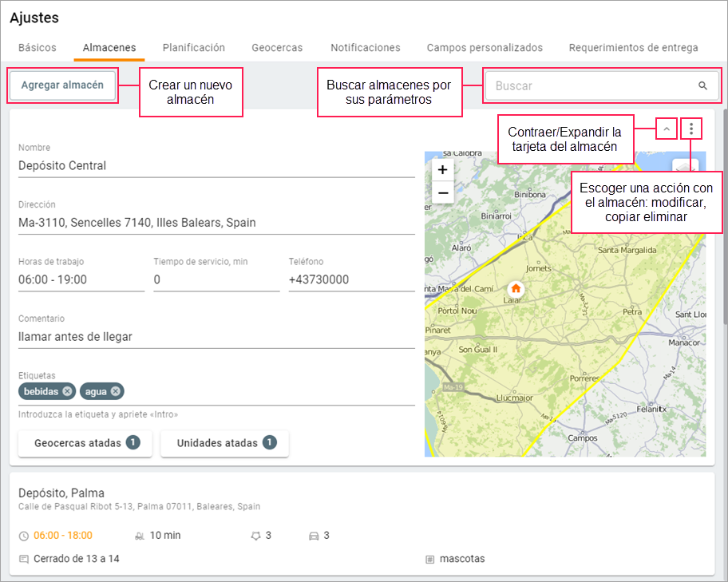The width and height of the screenshot is (728, 582).
Task: Switch to the Básicos tab
Action: click(x=38, y=48)
